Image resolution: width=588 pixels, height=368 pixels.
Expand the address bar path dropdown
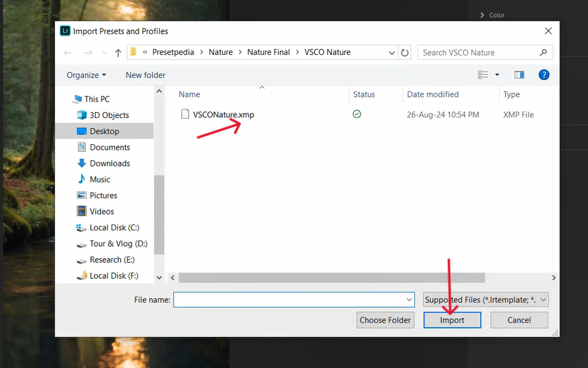point(391,52)
